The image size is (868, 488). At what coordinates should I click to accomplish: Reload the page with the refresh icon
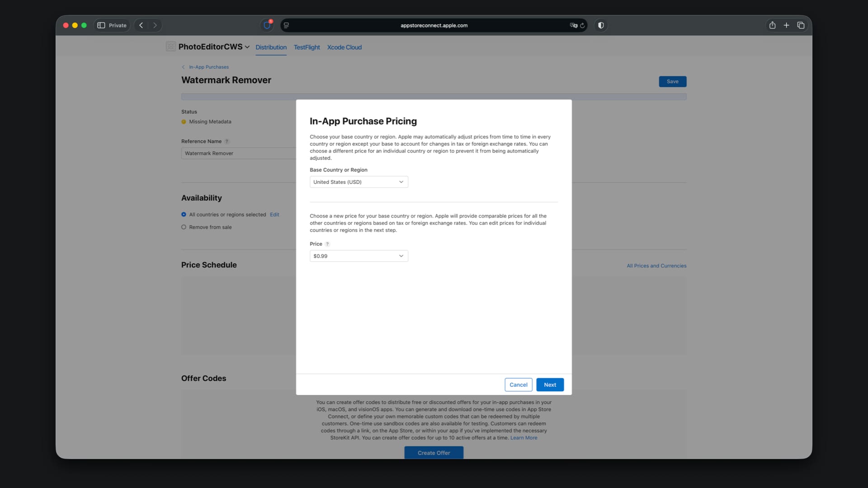coord(582,25)
